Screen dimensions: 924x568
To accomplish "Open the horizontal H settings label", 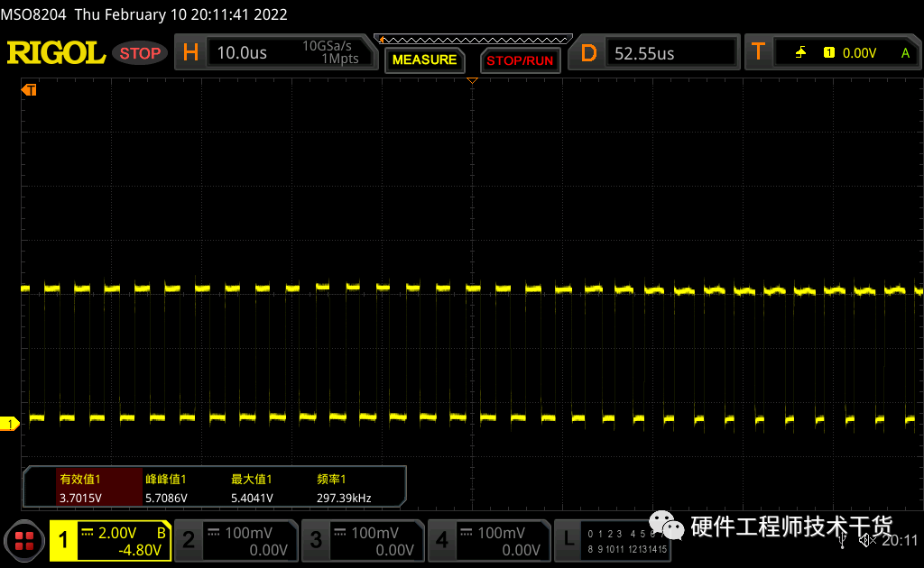I will pos(191,52).
